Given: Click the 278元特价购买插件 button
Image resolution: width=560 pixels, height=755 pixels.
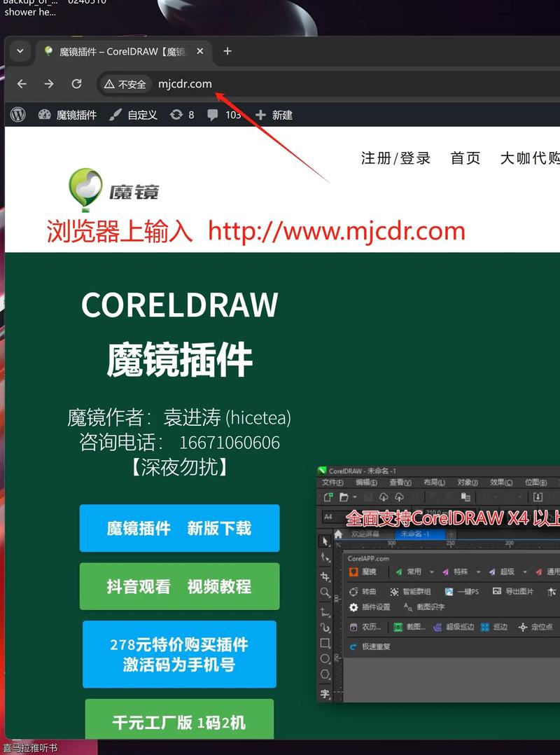Looking at the screenshot, I should [179, 654].
